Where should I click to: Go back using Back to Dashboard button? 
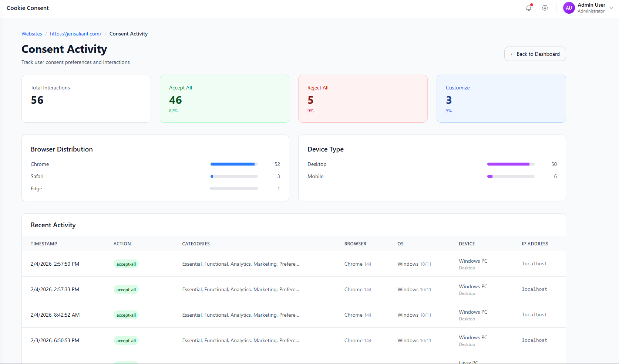click(x=535, y=54)
